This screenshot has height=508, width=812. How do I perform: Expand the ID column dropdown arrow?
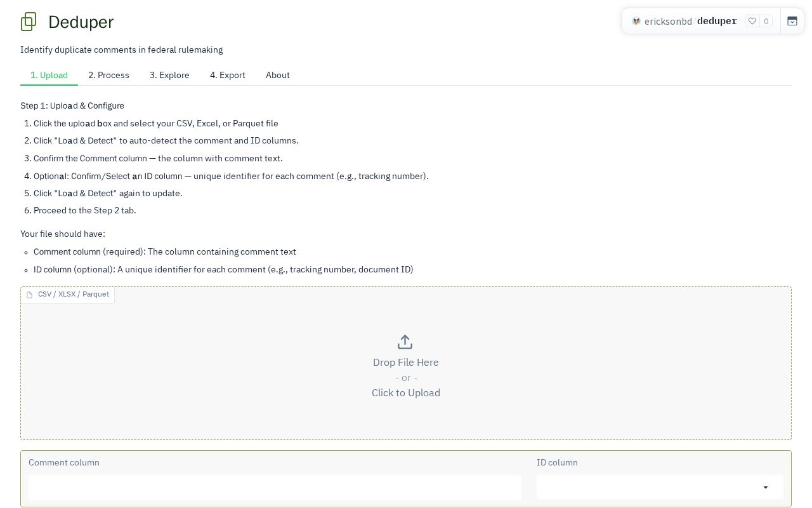[766, 488]
